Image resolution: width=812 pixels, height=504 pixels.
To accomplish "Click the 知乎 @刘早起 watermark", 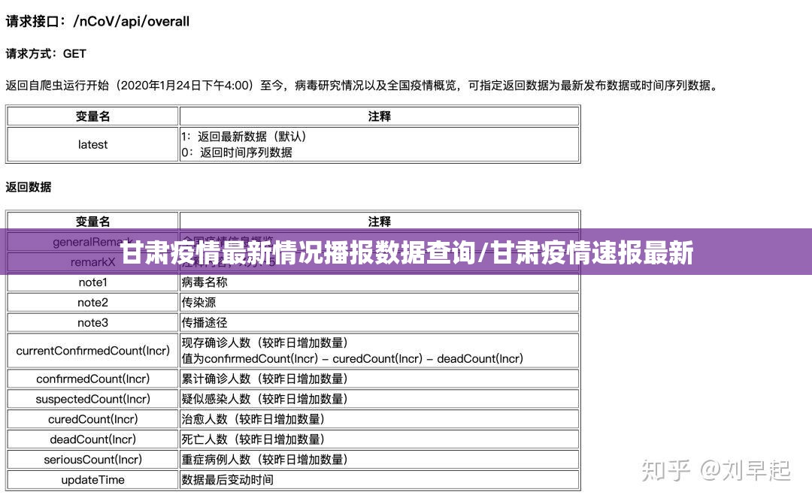I will point(715,470).
